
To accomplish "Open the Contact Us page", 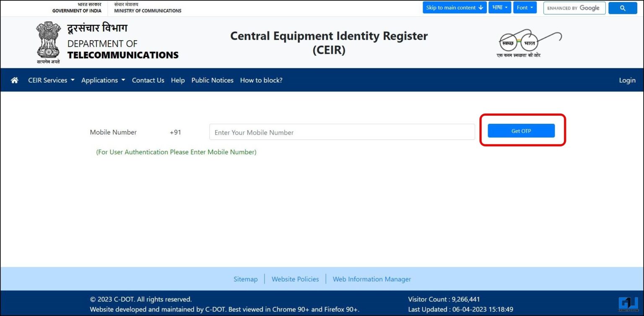I will pos(148,80).
